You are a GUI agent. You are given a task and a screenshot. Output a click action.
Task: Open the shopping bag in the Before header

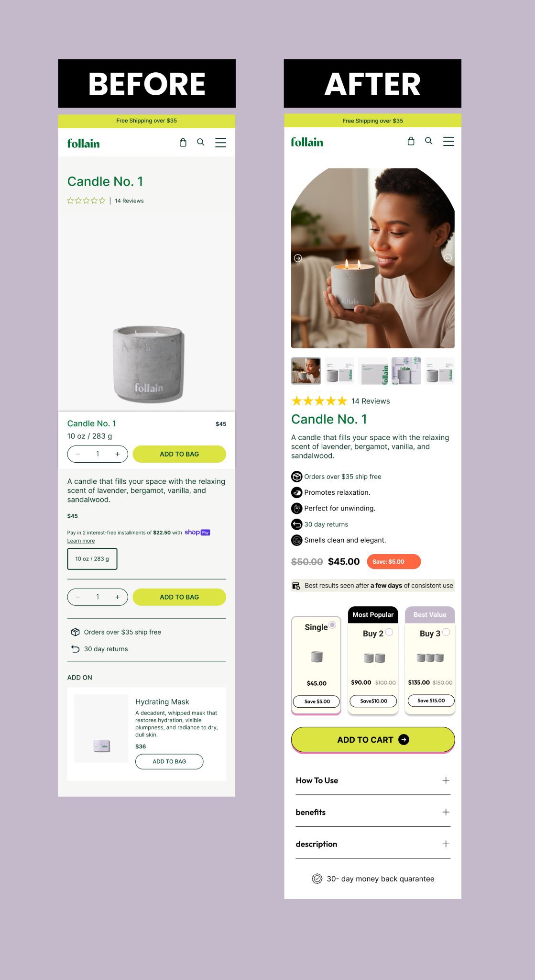point(183,143)
